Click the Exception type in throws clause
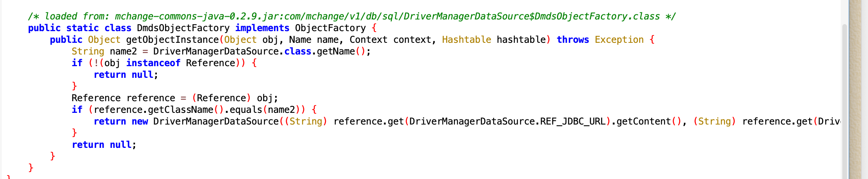The image size is (868, 179). (x=619, y=40)
